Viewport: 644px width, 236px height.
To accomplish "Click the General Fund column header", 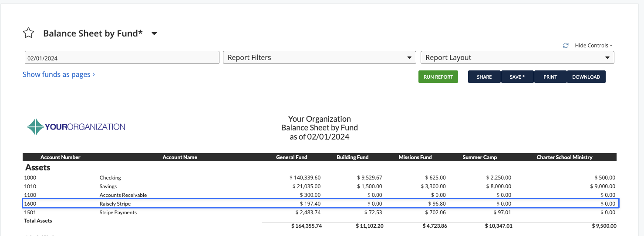I will tap(292, 157).
